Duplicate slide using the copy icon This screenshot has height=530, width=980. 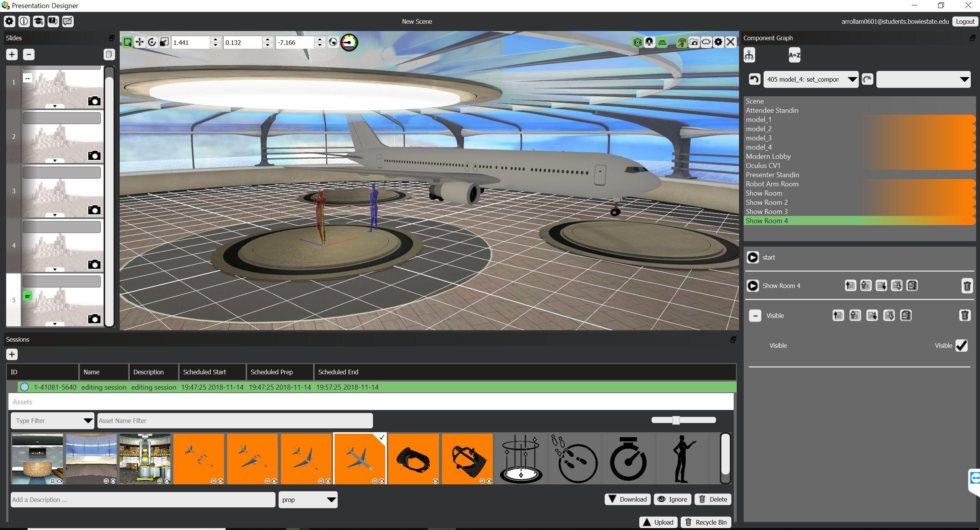(109, 54)
